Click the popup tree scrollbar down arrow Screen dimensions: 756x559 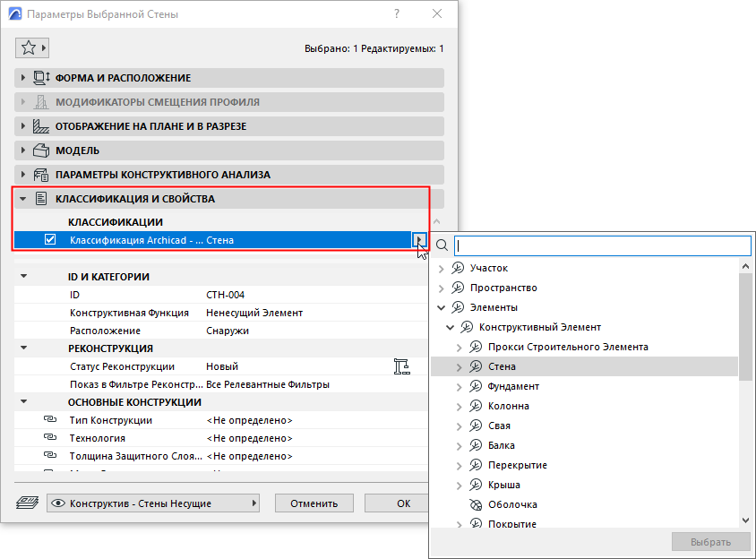click(745, 520)
